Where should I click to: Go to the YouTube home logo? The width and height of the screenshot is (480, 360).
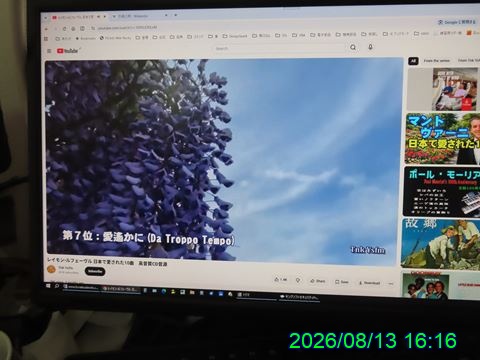tap(68, 51)
